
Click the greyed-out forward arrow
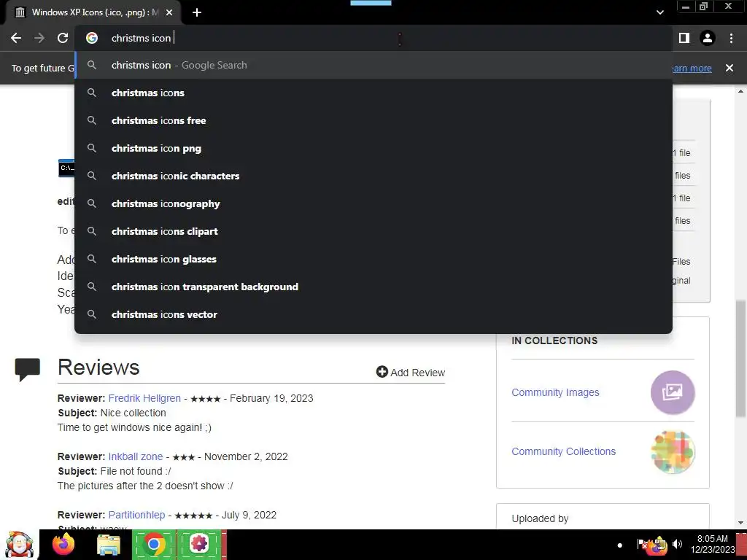tap(39, 38)
